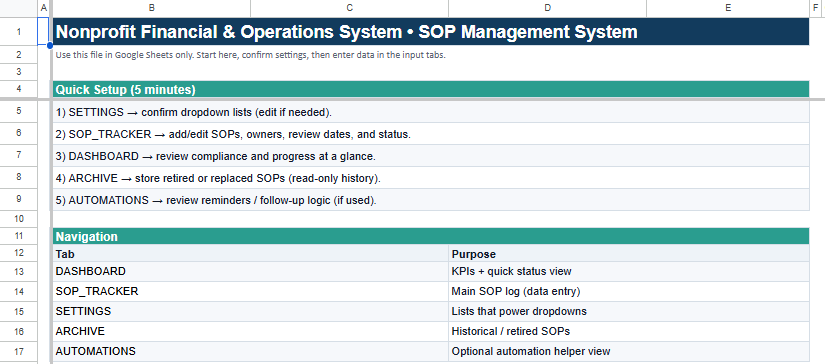Click the 'Tab' column heading cell

click(250, 254)
